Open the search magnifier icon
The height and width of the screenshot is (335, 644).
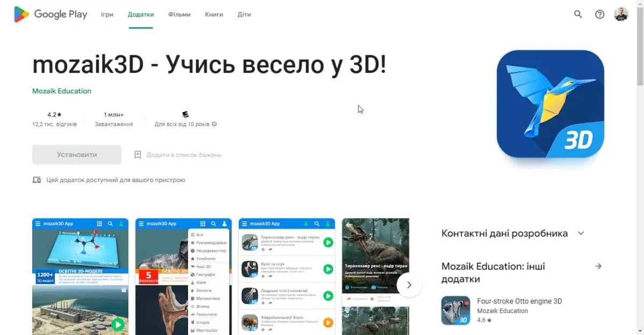578,14
